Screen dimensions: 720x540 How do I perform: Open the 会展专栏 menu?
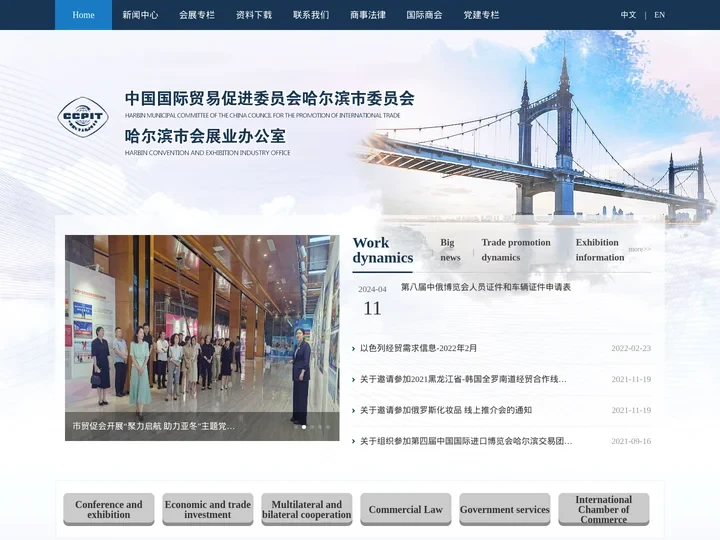(x=197, y=15)
